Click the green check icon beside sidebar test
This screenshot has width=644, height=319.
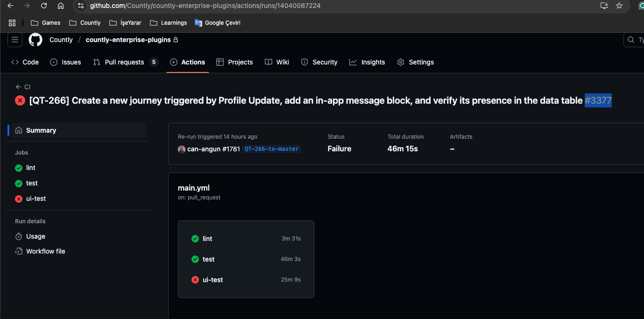(19, 184)
